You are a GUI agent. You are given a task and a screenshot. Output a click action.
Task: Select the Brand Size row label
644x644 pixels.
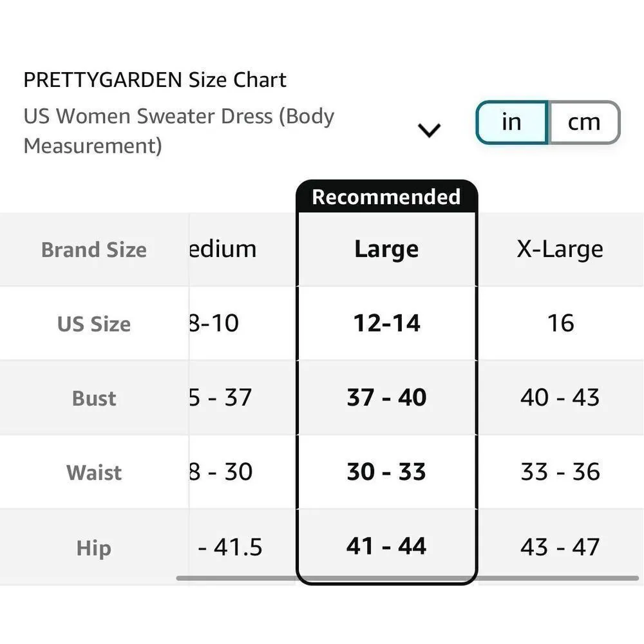93,249
